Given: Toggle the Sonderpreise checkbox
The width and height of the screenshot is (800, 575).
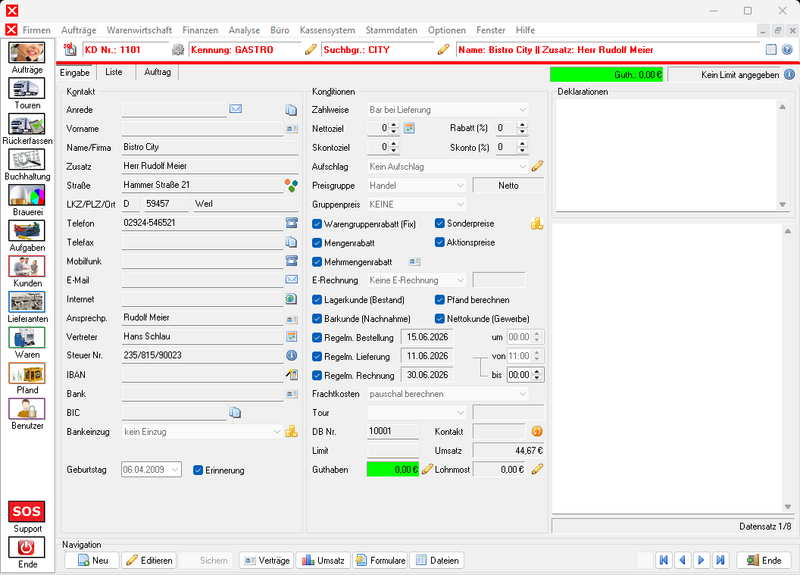Looking at the screenshot, I should coord(439,223).
